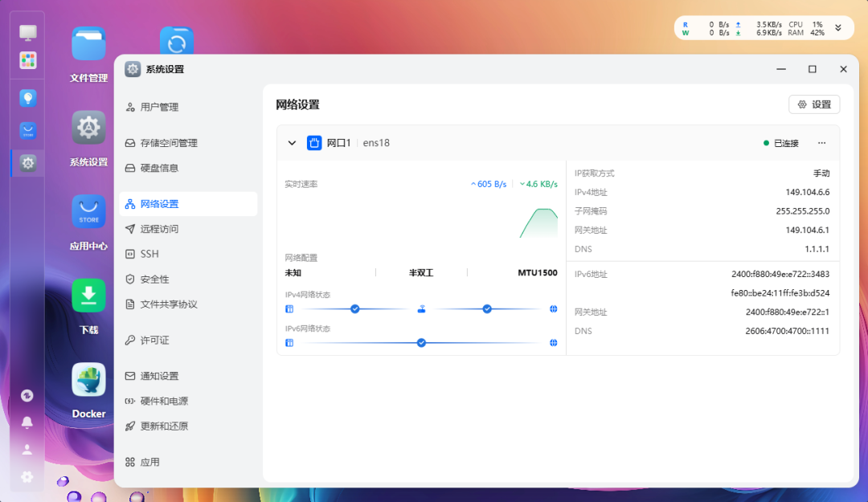This screenshot has height=502, width=868.
Task: Open notifications bell in the dock
Action: click(x=27, y=422)
